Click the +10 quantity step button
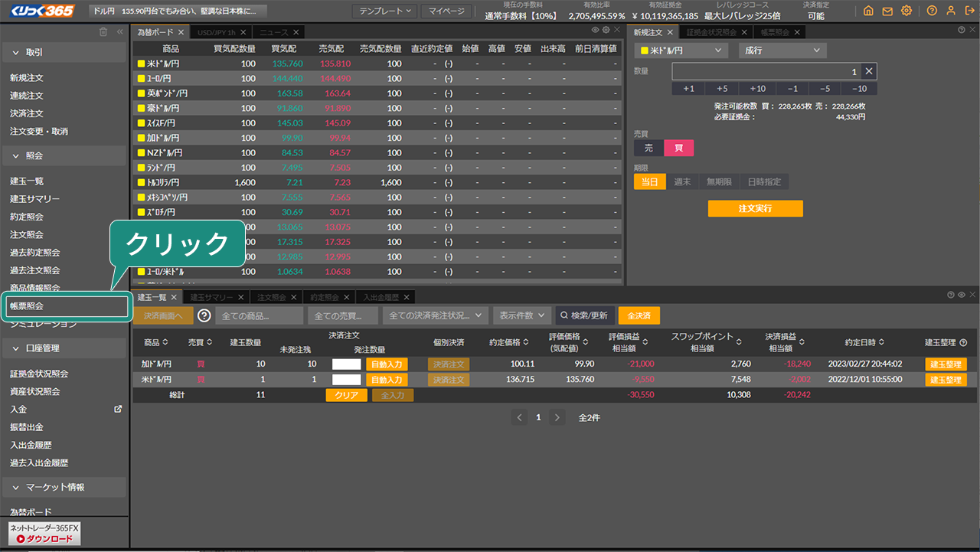 coord(757,89)
